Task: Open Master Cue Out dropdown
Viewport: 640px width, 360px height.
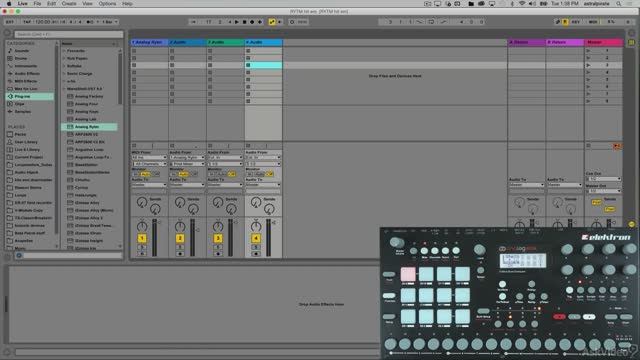Action: (x=604, y=179)
